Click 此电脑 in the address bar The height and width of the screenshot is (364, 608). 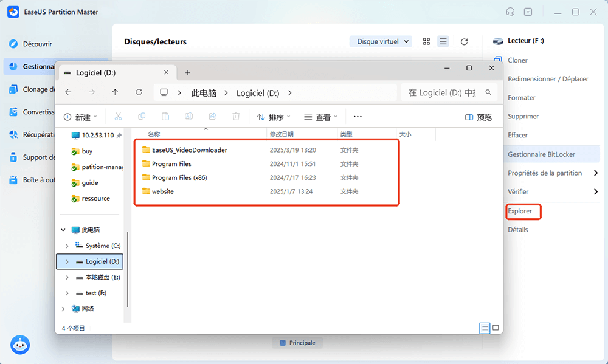coord(204,93)
